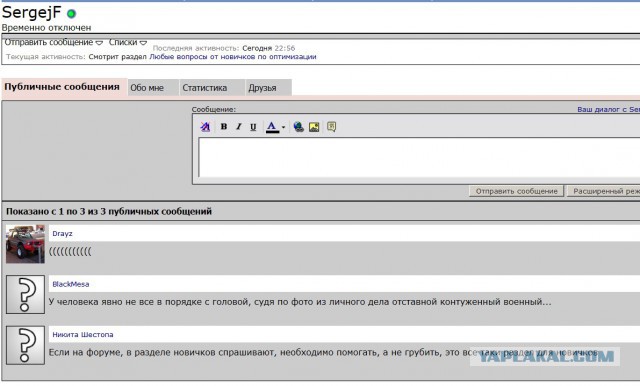Screen dimensions: 640x386
Task: Click the remove formatting icon in the editor
Action: pyautogui.click(x=205, y=127)
